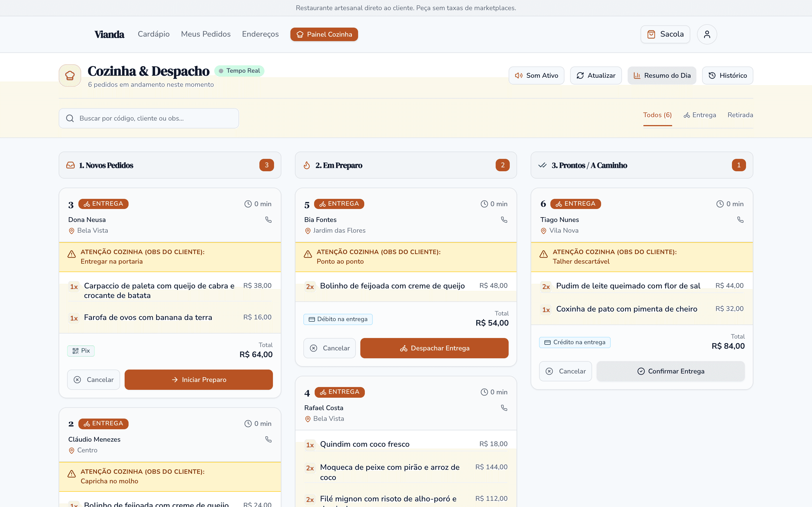Open the Histórico view

tap(727, 75)
